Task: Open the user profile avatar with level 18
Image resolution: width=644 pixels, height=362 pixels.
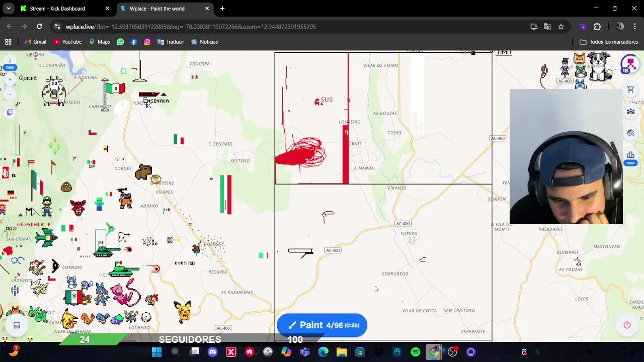Action: (x=629, y=65)
